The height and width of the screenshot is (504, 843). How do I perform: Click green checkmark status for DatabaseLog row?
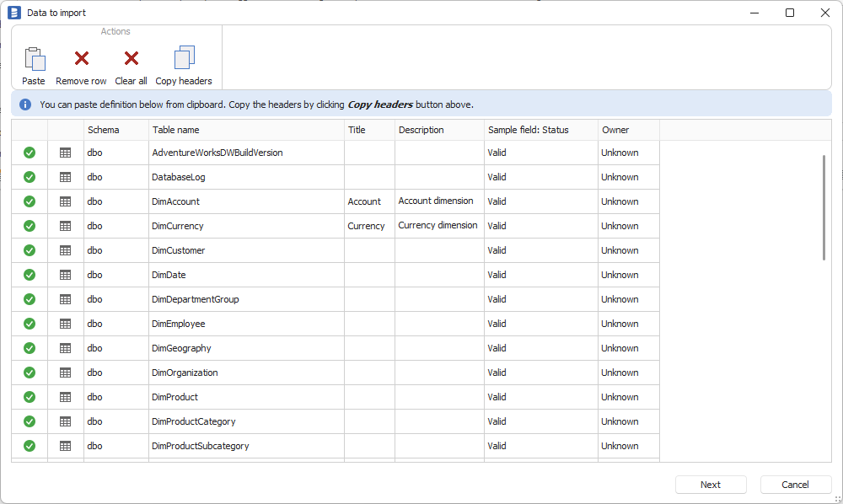pos(30,177)
